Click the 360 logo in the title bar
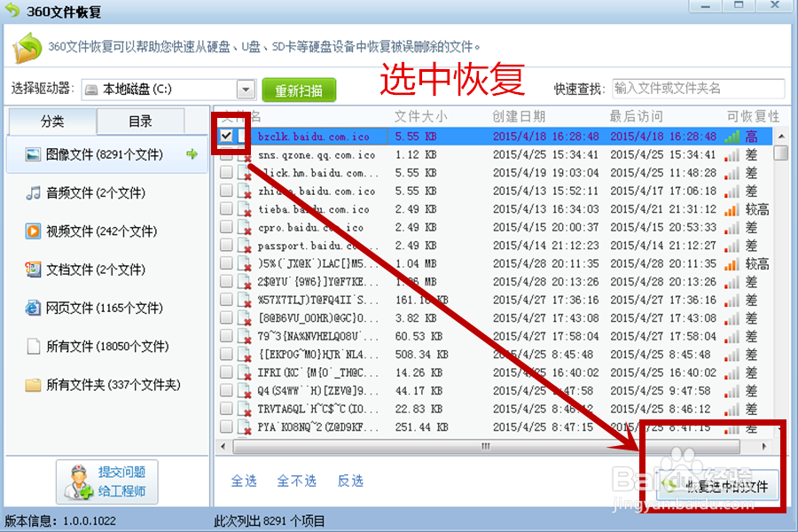This screenshot has height=532, width=798. click(x=13, y=10)
